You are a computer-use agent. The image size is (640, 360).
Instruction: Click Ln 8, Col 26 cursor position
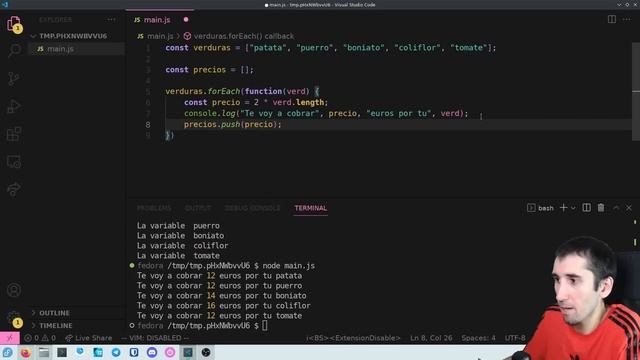pos(431,338)
